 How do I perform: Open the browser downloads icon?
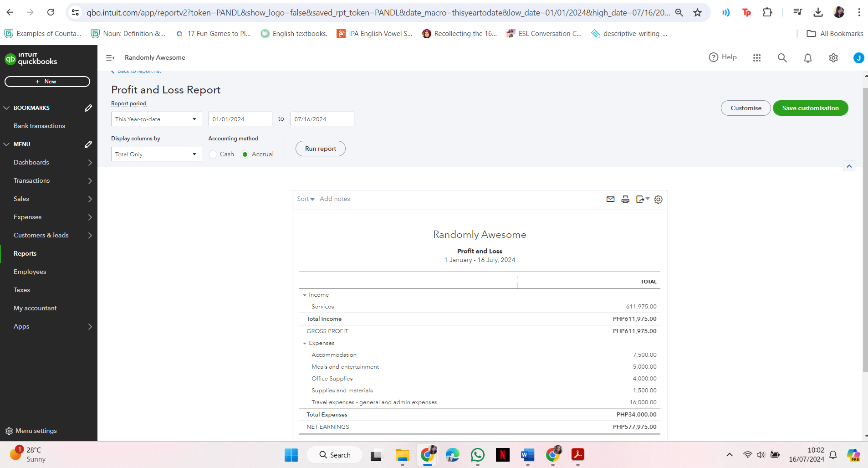click(x=818, y=12)
